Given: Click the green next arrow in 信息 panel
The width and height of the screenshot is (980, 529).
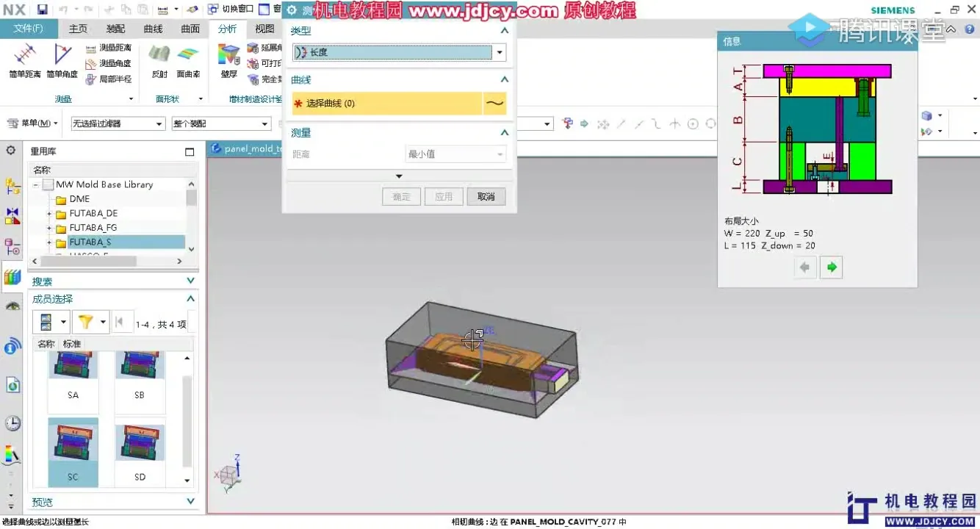Looking at the screenshot, I should point(831,267).
